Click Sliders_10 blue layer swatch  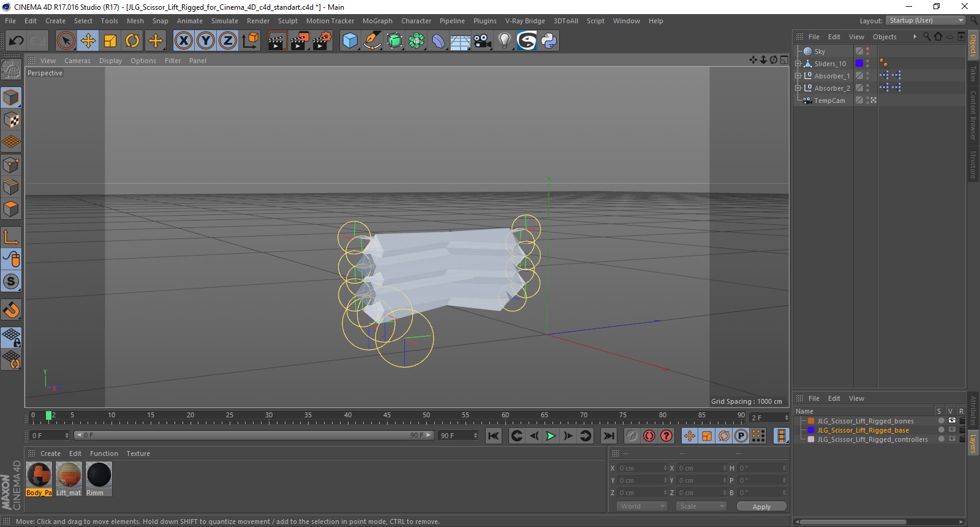pyautogui.click(x=859, y=64)
